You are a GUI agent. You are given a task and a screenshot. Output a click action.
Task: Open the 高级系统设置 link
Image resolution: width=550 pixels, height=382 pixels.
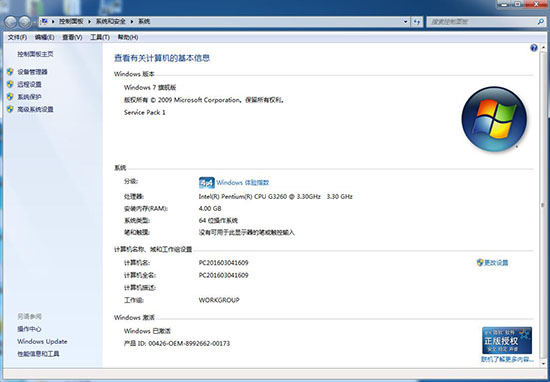(x=35, y=109)
